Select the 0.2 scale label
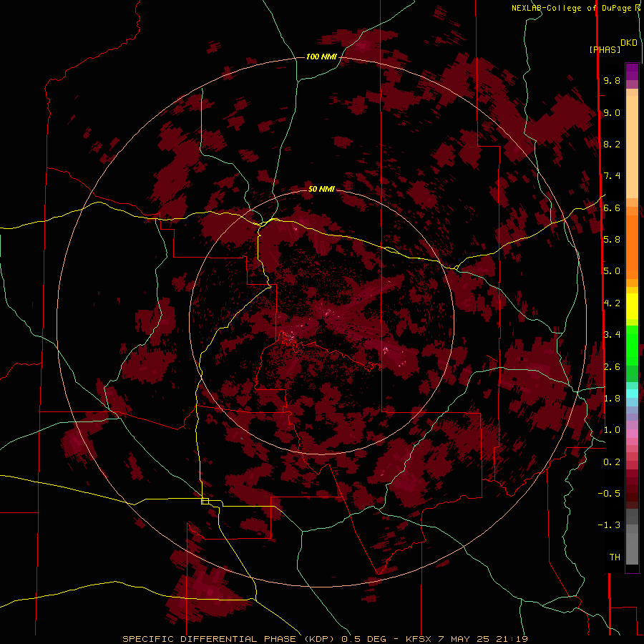This screenshot has width=644, height=644. click(x=612, y=462)
